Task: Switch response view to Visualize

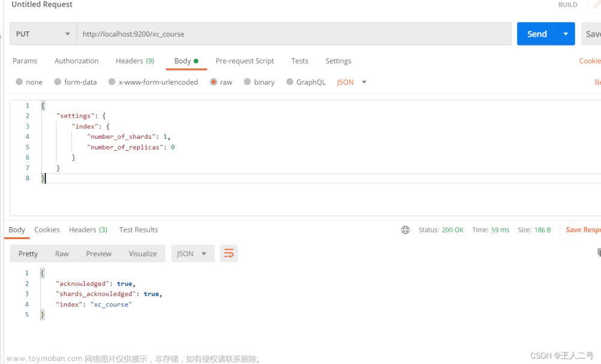Action: [x=142, y=253]
